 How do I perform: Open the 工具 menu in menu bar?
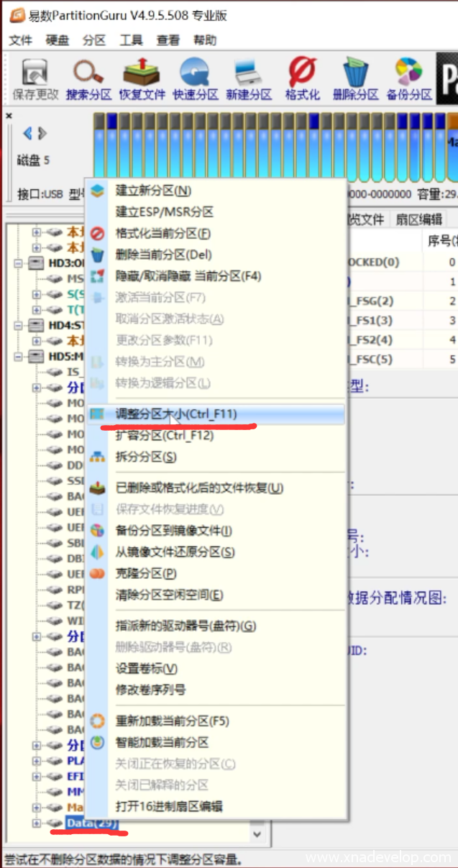[x=131, y=40]
